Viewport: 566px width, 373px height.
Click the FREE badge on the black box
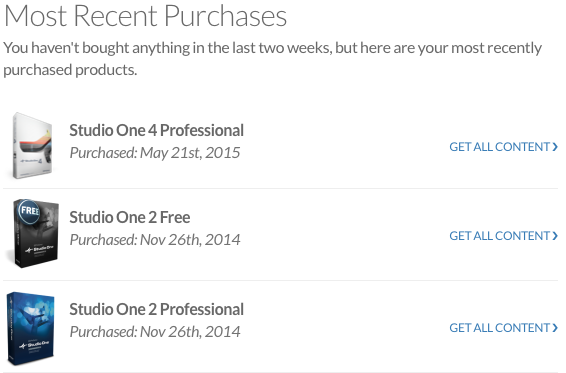29,211
